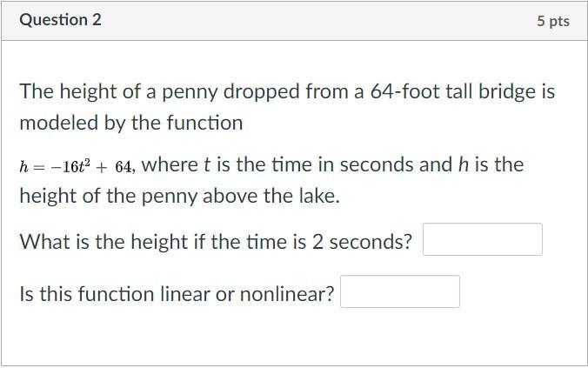
Task: Click the height answer input box
Action: [x=482, y=239]
